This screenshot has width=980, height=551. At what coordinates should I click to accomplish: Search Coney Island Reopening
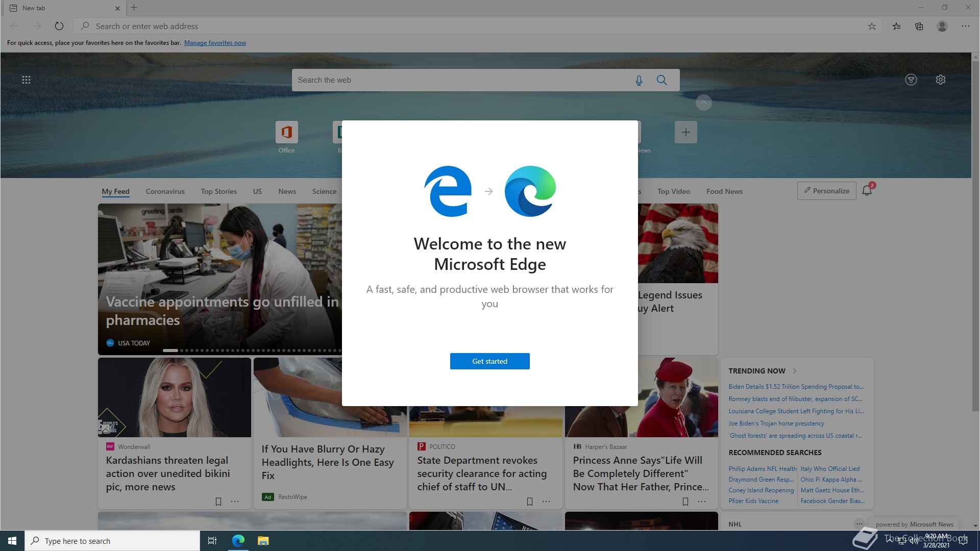[761, 490]
